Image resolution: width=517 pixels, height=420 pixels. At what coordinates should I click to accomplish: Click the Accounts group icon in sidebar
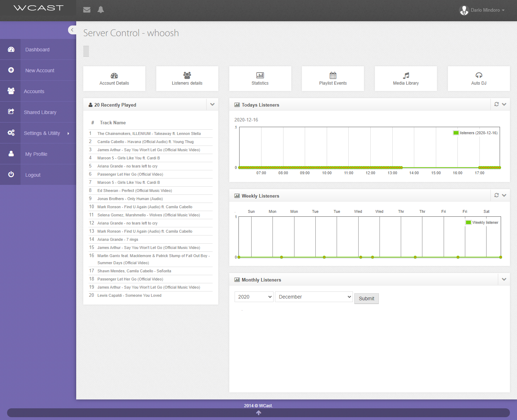click(x=11, y=91)
